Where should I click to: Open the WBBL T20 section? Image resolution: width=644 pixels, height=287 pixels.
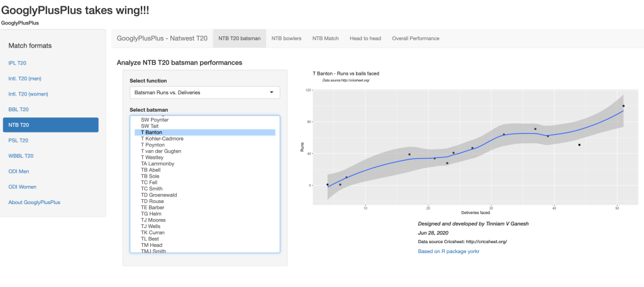21,156
